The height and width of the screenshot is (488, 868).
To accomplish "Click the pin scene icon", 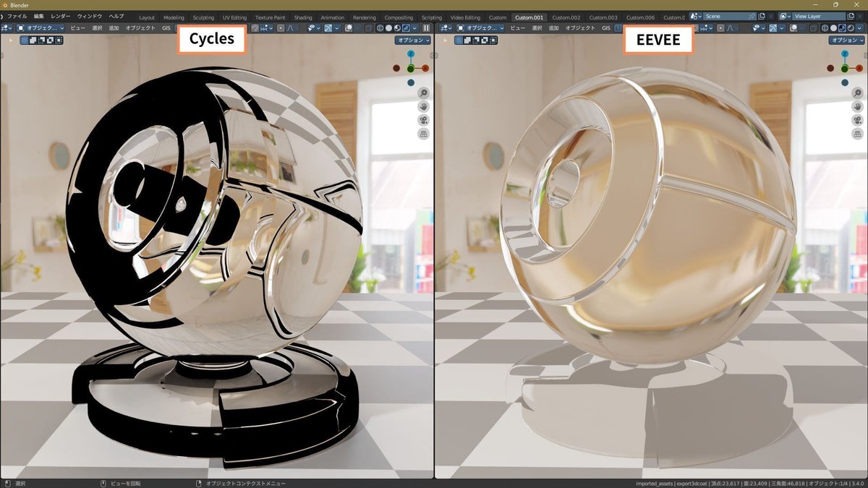I will [752, 16].
